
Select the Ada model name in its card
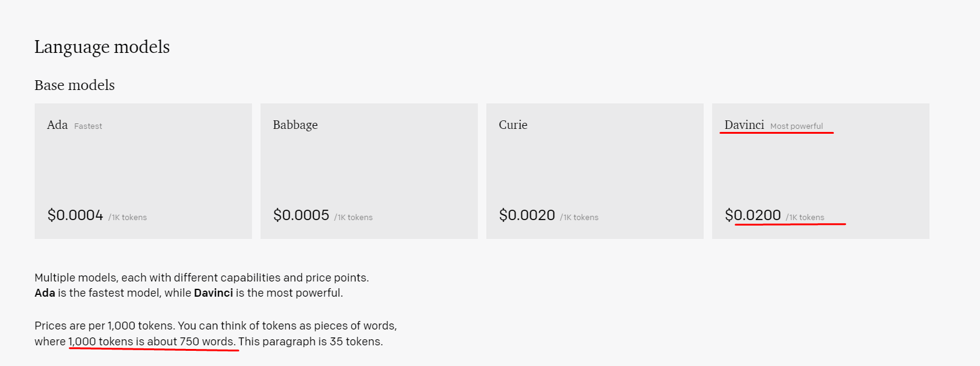57,125
